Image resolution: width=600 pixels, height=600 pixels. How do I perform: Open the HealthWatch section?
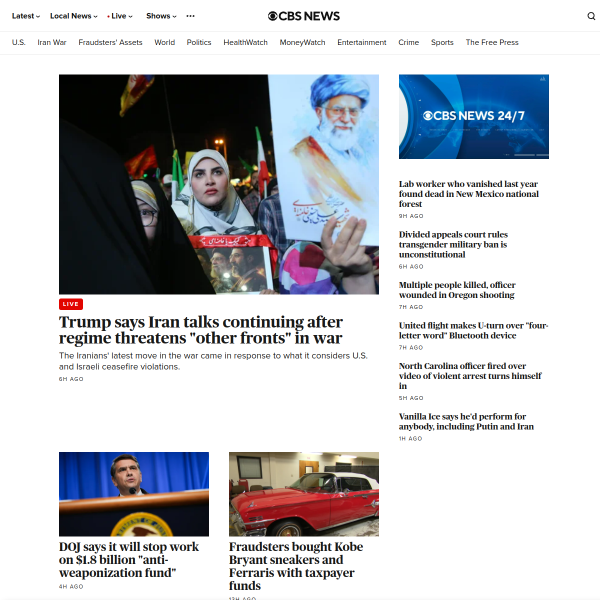245,42
